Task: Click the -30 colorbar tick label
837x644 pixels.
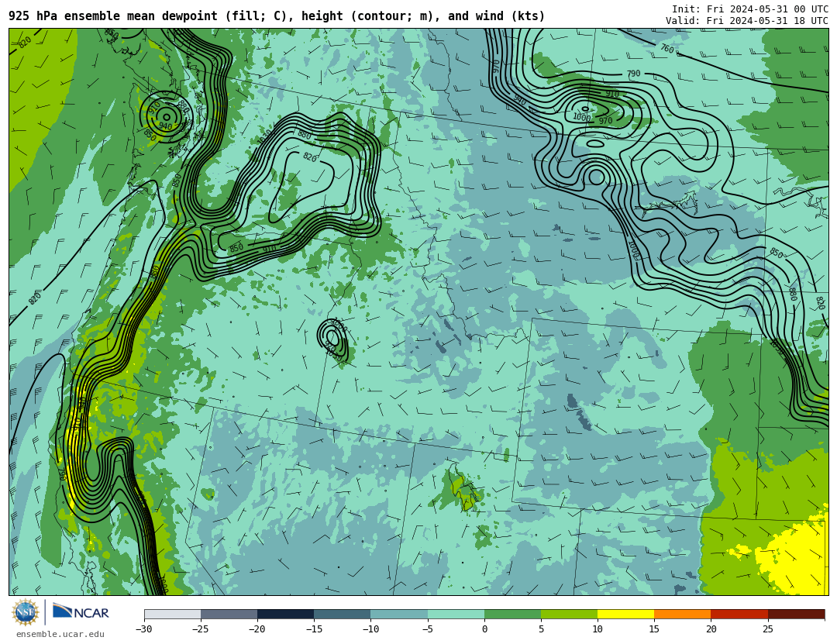Action: tap(143, 629)
